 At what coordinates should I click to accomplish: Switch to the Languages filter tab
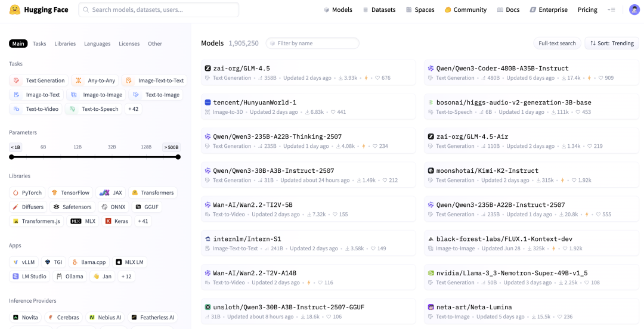point(97,44)
